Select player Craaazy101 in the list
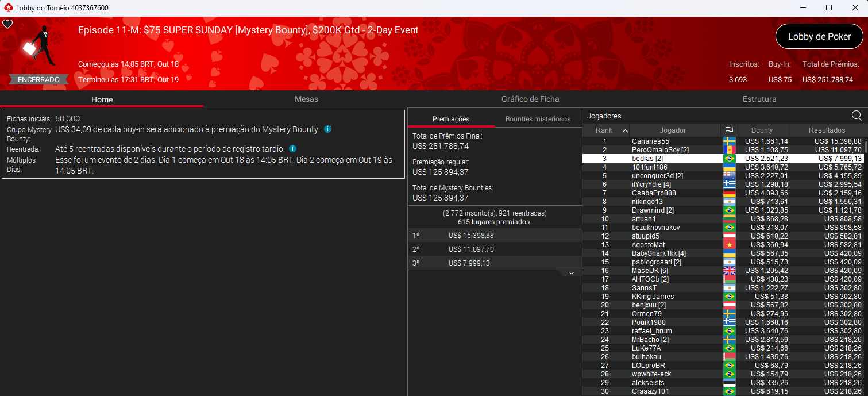Viewport: 868px width, 396px height. coord(724,391)
